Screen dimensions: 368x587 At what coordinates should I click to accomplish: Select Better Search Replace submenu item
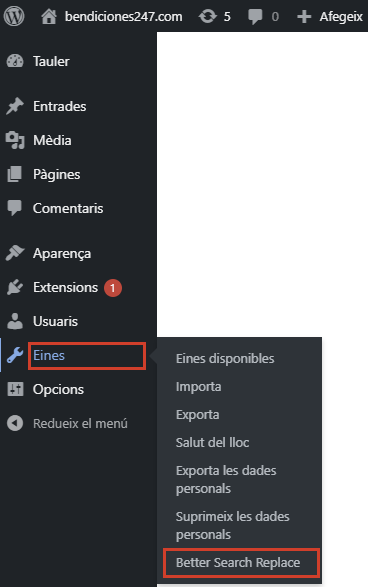click(x=238, y=562)
